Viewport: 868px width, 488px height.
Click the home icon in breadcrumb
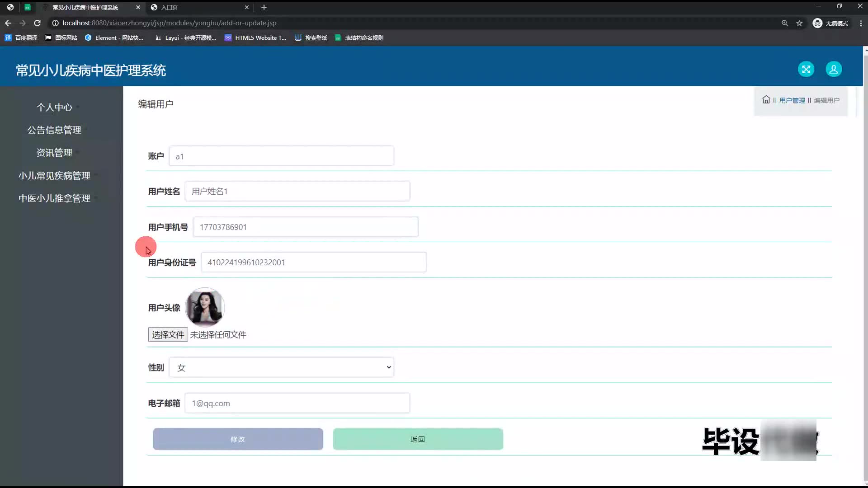click(766, 100)
